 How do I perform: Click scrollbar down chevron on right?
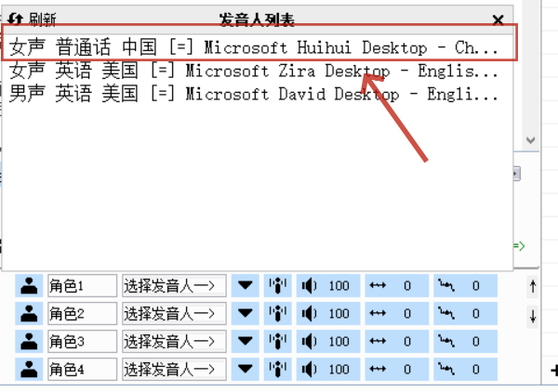click(x=531, y=140)
